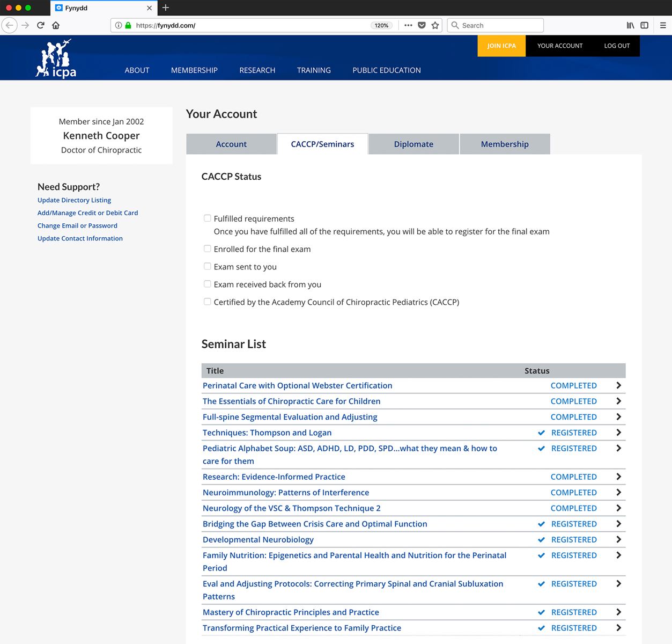Expand Techniques: Thompson and Logan chevron
The width and height of the screenshot is (672, 644).
pyautogui.click(x=618, y=432)
